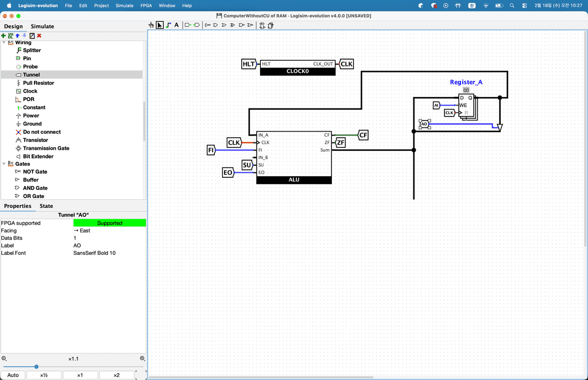Collapse the Wiring library folder

pos(4,42)
